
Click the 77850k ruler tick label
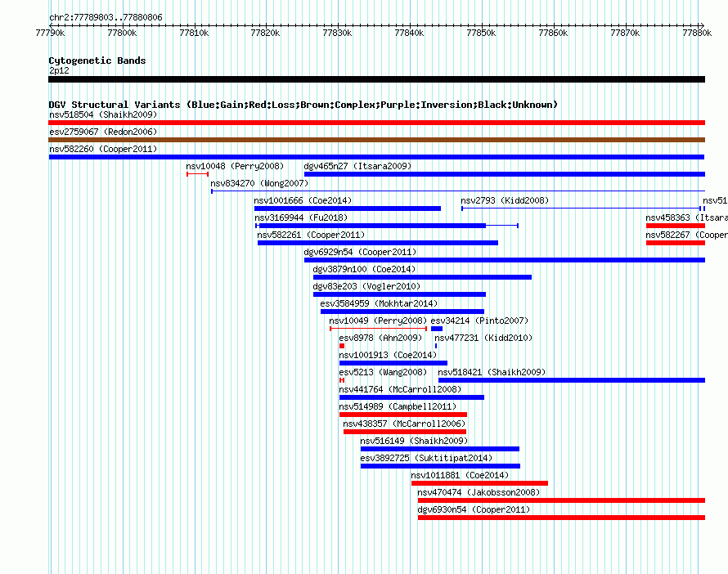(481, 33)
